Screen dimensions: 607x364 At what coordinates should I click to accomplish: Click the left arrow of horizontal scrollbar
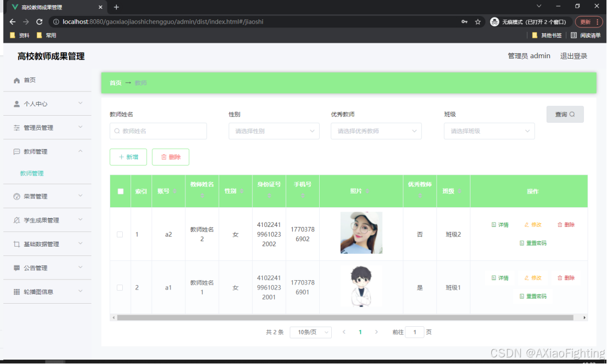point(113,317)
